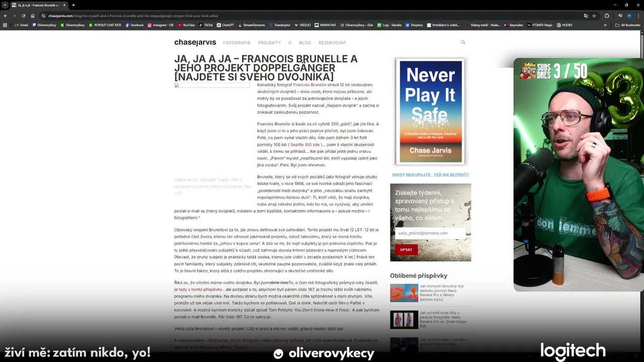Image resolution: width=644 pixels, height=362 pixels.
Task: Follow the Francois Brunelle link in first paragraph
Action: point(309,85)
